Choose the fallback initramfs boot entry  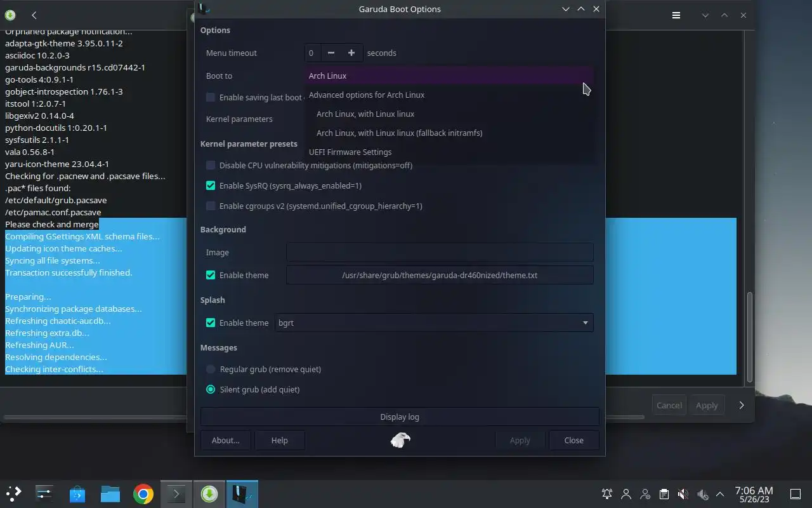coord(449,133)
